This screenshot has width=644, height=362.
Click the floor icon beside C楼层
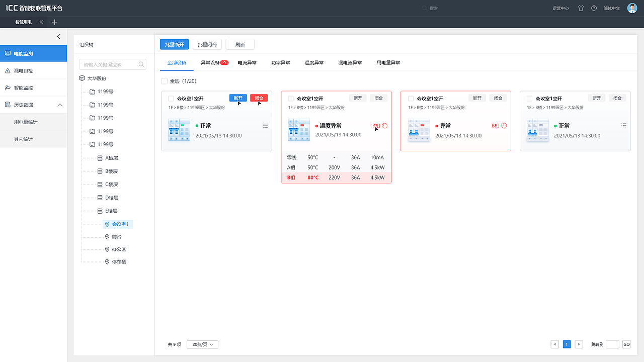click(100, 185)
